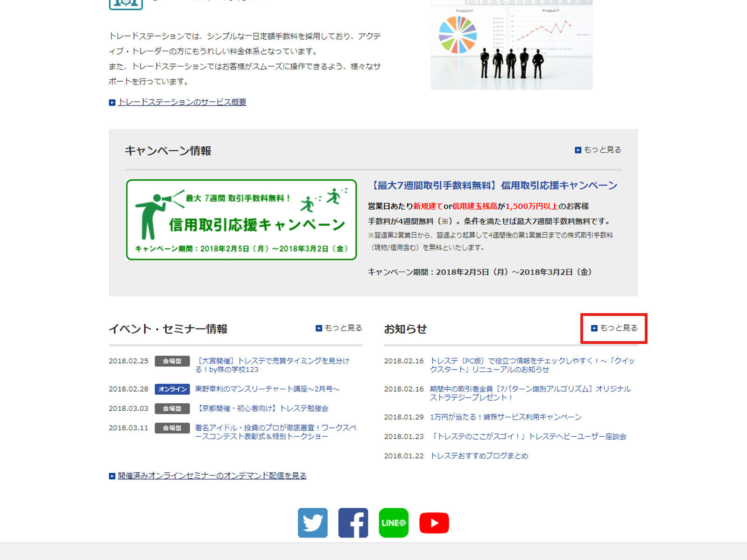The height and width of the screenshot is (560, 747).
Task: Click the 会場型 badge for 2018.03.11 event
Action: (x=172, y=428)
